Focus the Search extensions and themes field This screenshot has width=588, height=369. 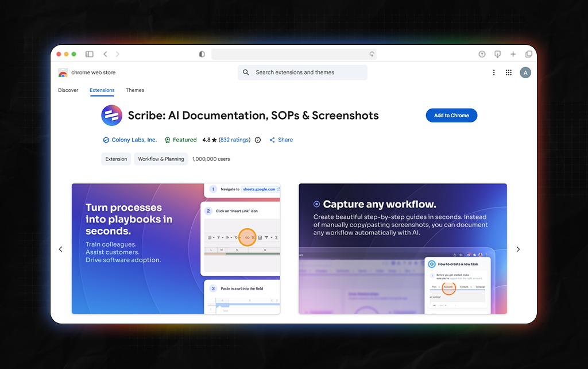pyautogui.click(x=303, y=72)
